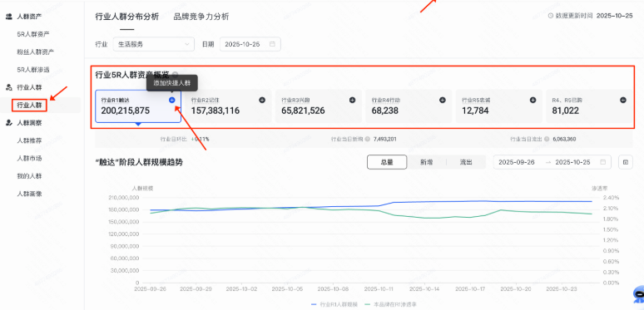
Task: Click the 2025-10-25 update time at top
Action: pyautogui.click(x=614, y=16)
